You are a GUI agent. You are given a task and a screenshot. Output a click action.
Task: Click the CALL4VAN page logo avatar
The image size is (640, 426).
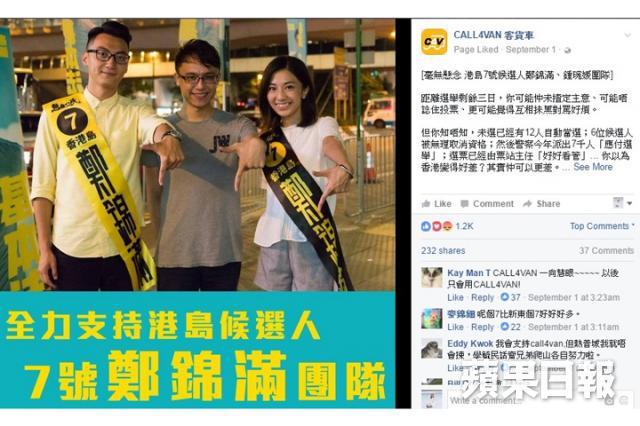point(434,42)
